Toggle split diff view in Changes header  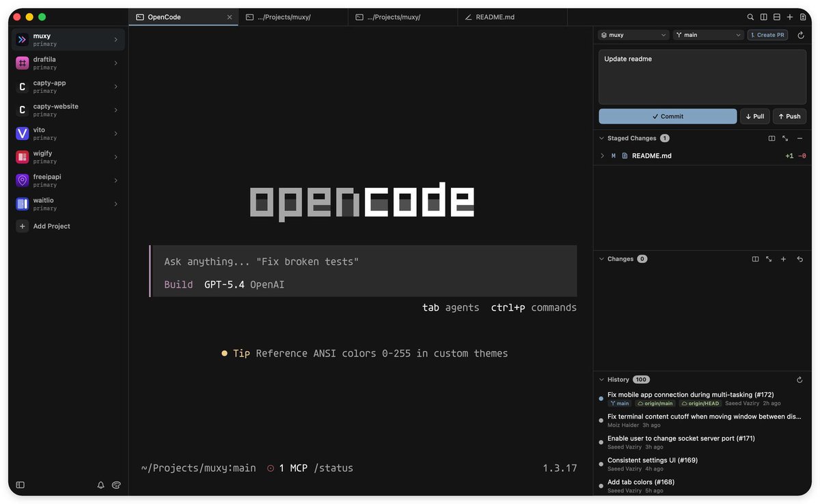click(x=755, y=259)
